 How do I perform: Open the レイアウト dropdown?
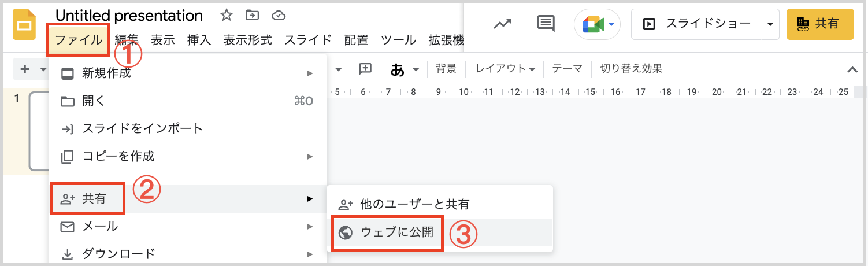(x=505, y=69)
